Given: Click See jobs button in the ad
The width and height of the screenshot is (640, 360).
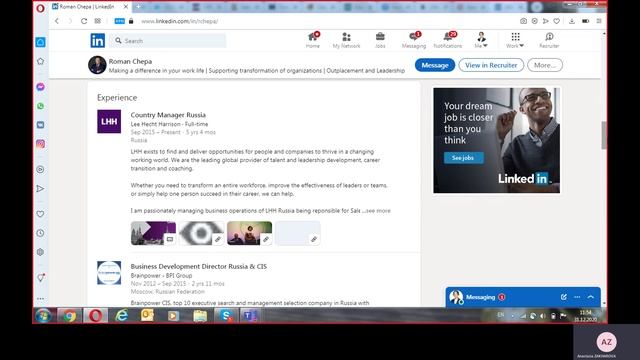Looking at the screenshot, I should pos(463,158).
